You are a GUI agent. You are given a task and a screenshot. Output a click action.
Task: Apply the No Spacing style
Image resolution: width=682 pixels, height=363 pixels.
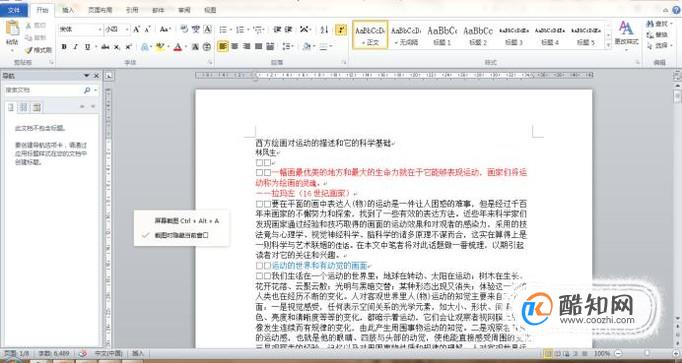pos(406,35)
